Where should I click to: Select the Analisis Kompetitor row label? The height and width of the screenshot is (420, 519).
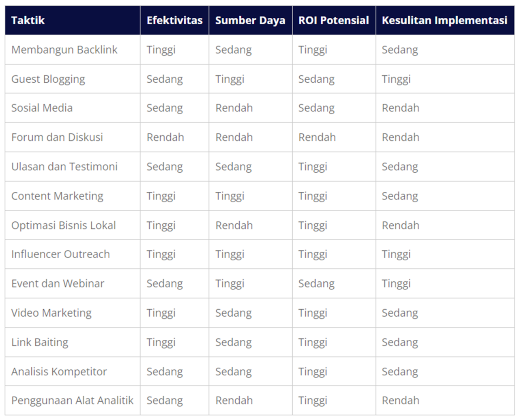coord(59,371)
